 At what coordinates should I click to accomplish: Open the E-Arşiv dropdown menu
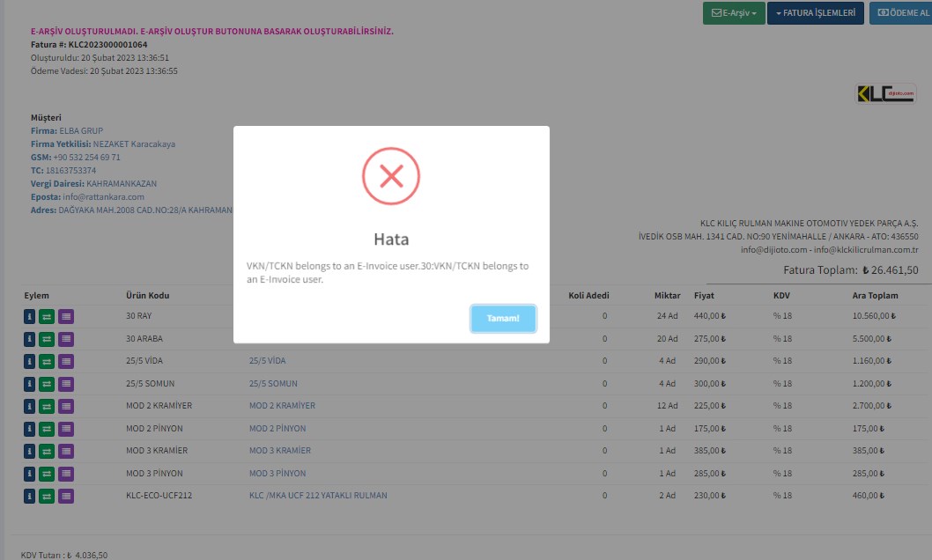(733, 14)
